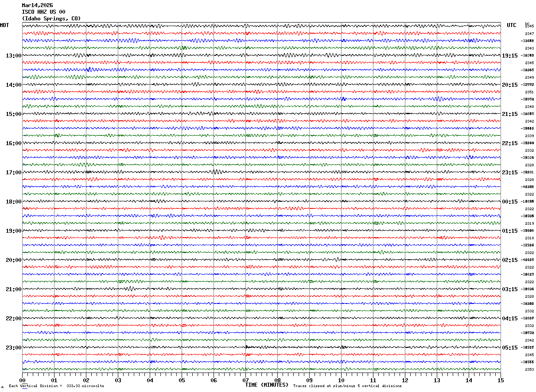Select the 17:00 MDT time label

tap(13, 173)
